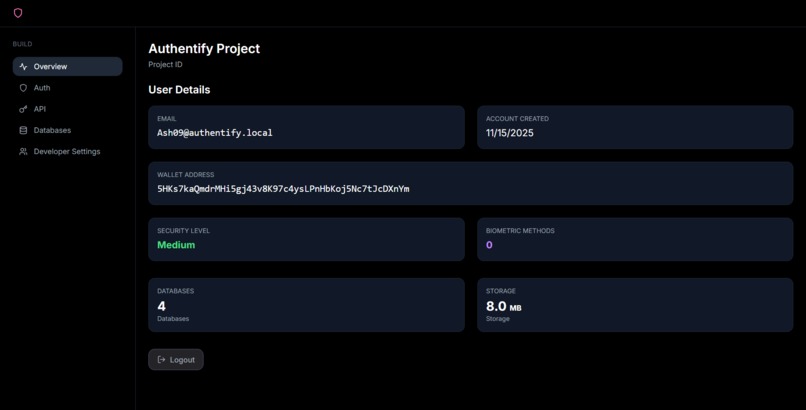Image resolution: width=806 pixels, height=410 pixels.
Task: Open the Databases section
Action: point(67,131)
